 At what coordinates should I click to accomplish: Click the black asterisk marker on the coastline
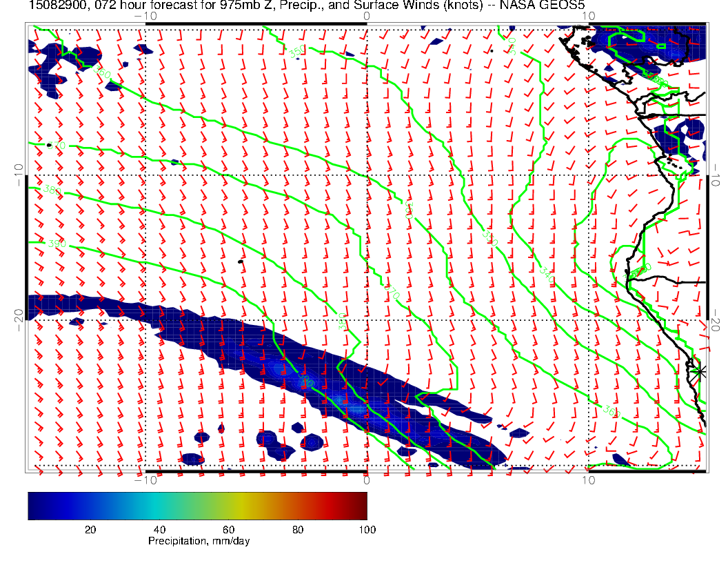700,371
